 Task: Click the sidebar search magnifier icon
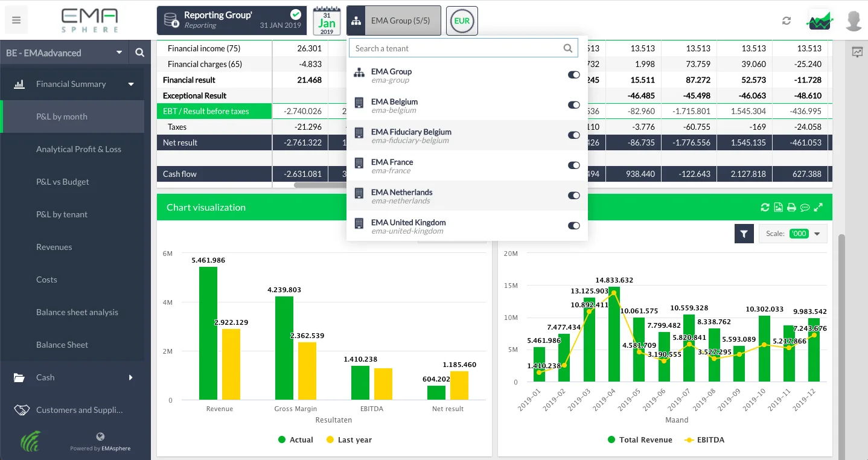(x=139, y=53)
